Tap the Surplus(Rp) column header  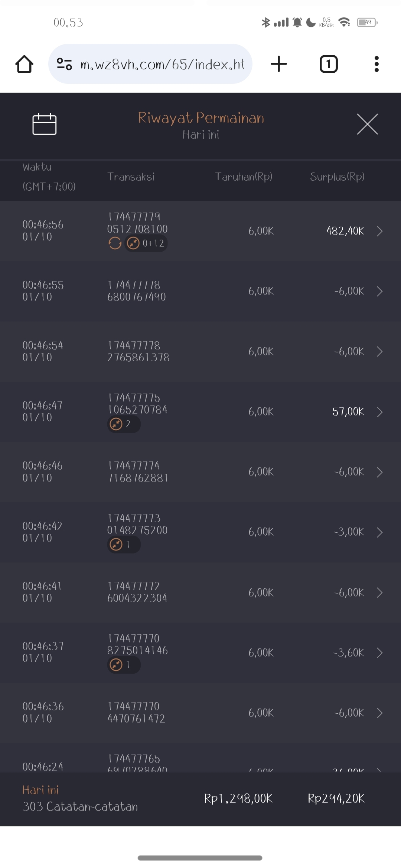(337, 177)
